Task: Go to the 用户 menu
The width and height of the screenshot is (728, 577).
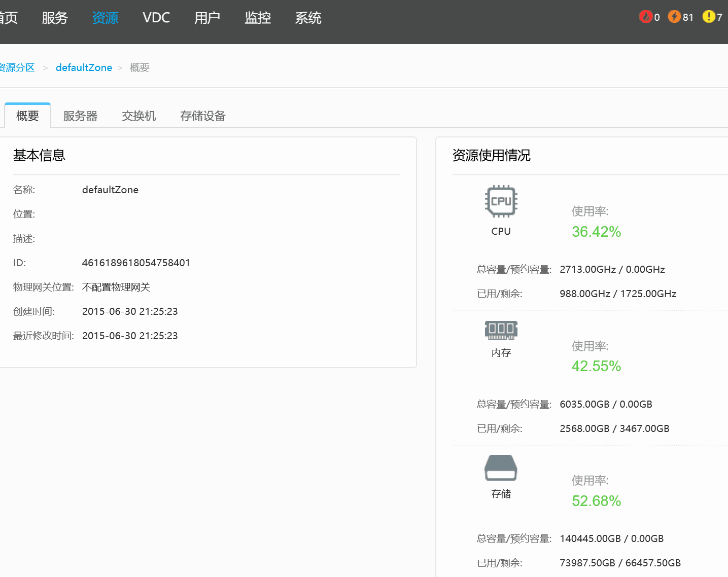Action: coord(207,18)
